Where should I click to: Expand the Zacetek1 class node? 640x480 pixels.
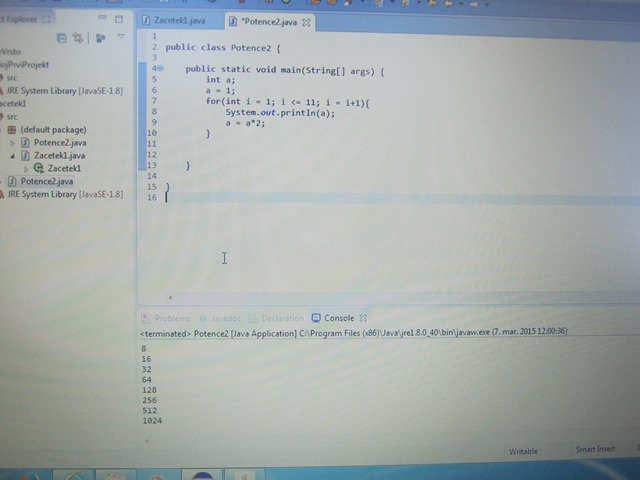[x=26, y=169]
